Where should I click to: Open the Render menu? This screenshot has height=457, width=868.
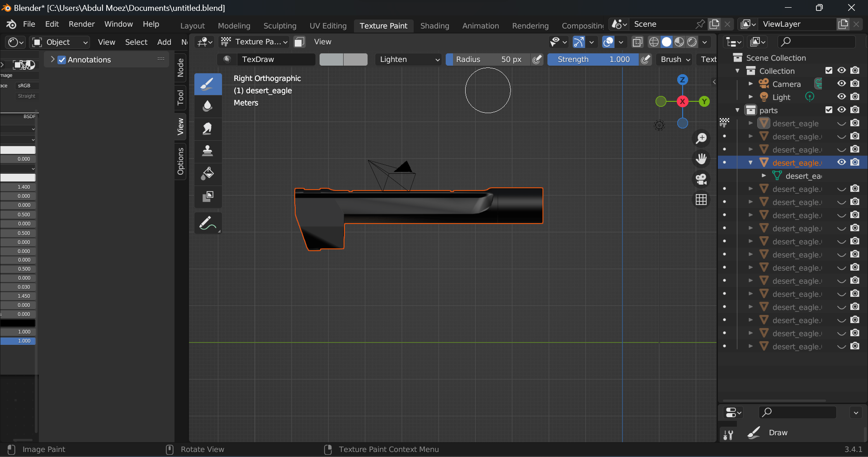(81, 24)
